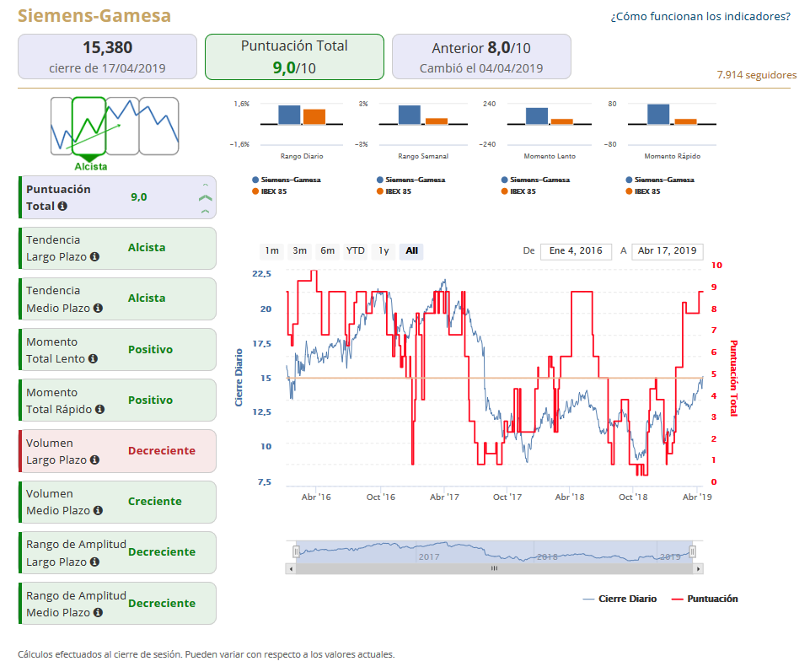Viewport: 810px width, 672px height.
Task: Click the A end date field
Action: click(667, 251)
